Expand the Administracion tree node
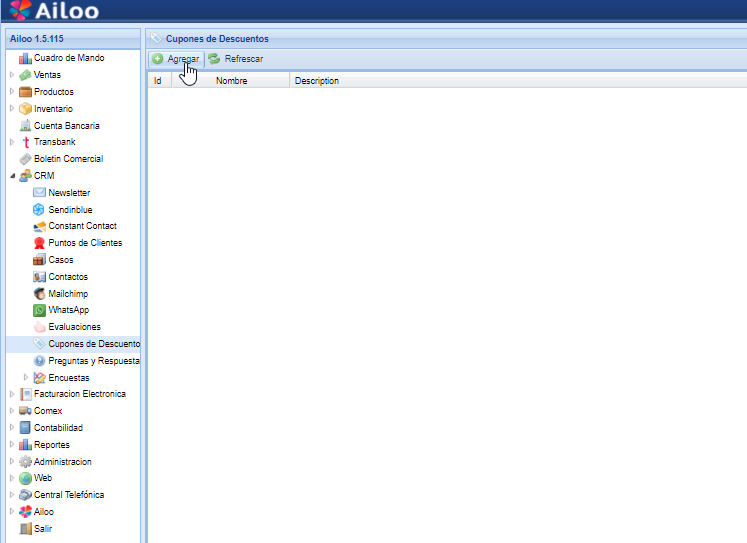This screenshot has height=543, width=747. (x=12, y=462)
